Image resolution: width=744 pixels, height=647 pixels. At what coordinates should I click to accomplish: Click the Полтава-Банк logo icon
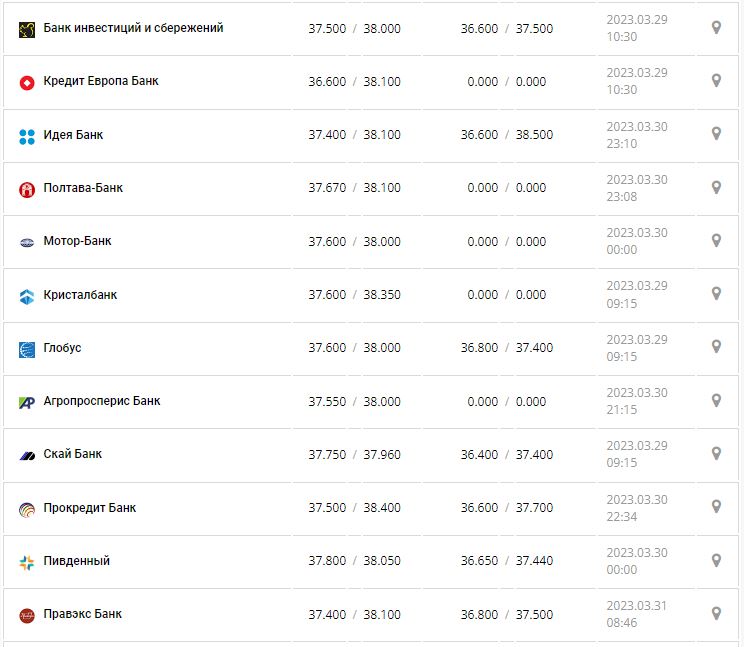(x=27, y=189)
